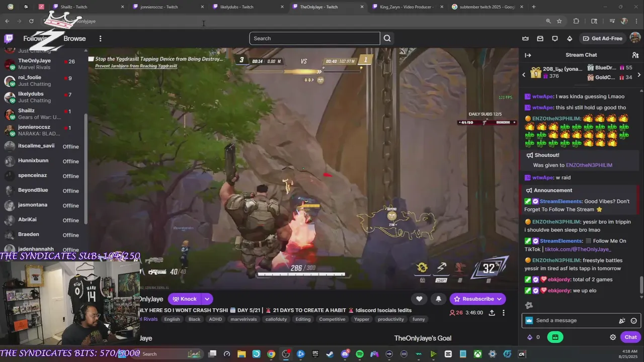Image resolution: width=644 pixels, height=362 pixels.
Task: Click the marvelrivals tag
Action: click(244, 319)
